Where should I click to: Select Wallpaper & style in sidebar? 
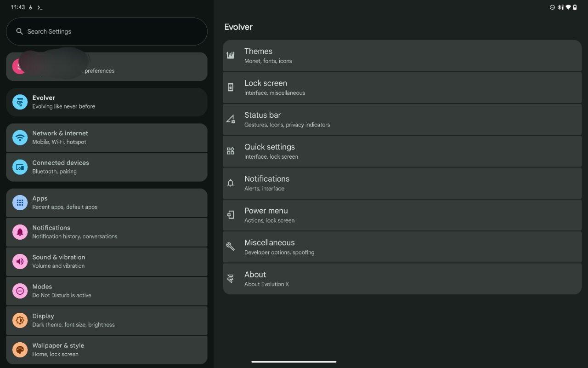coord(107,350)
